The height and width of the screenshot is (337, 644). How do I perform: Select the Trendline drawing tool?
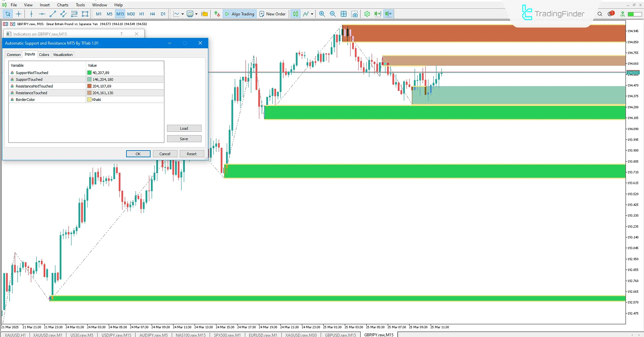53,14
